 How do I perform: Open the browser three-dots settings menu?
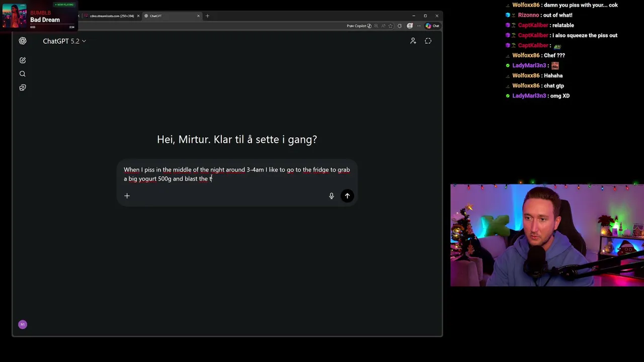(x=419, y=26)
